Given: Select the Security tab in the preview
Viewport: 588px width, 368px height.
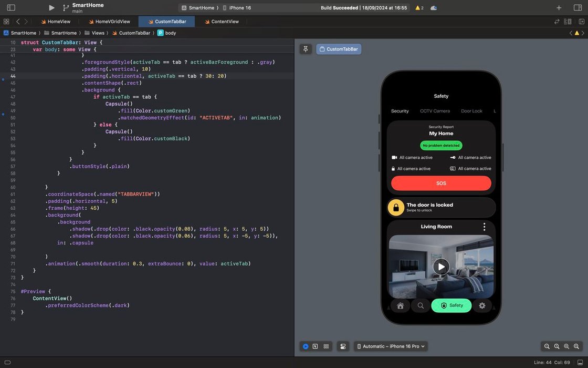Looking at the screenshot, I should click(400, 111).
